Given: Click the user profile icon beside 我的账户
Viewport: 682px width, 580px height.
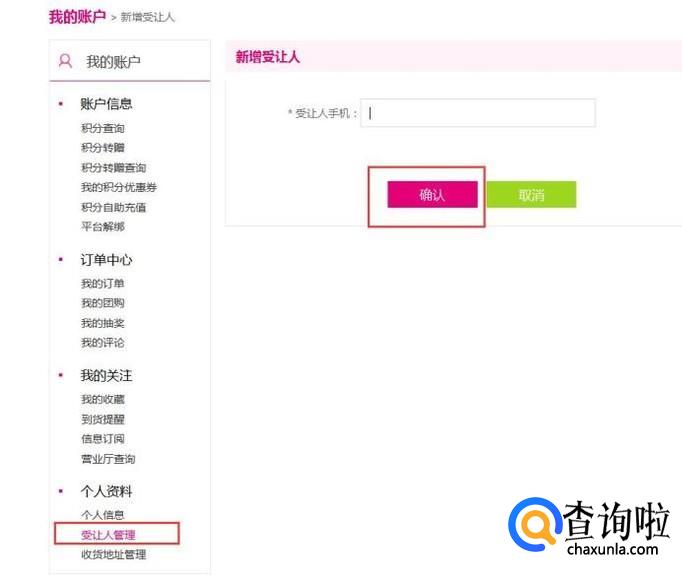Looking at the screenshot, I should [x=66, y=61].
